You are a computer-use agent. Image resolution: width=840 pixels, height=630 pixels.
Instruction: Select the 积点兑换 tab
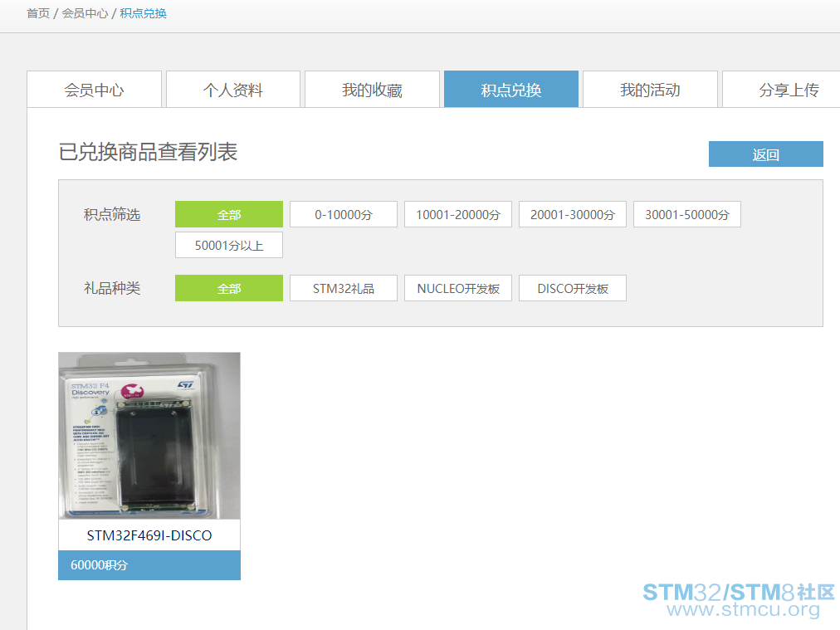tap(511, 90)
